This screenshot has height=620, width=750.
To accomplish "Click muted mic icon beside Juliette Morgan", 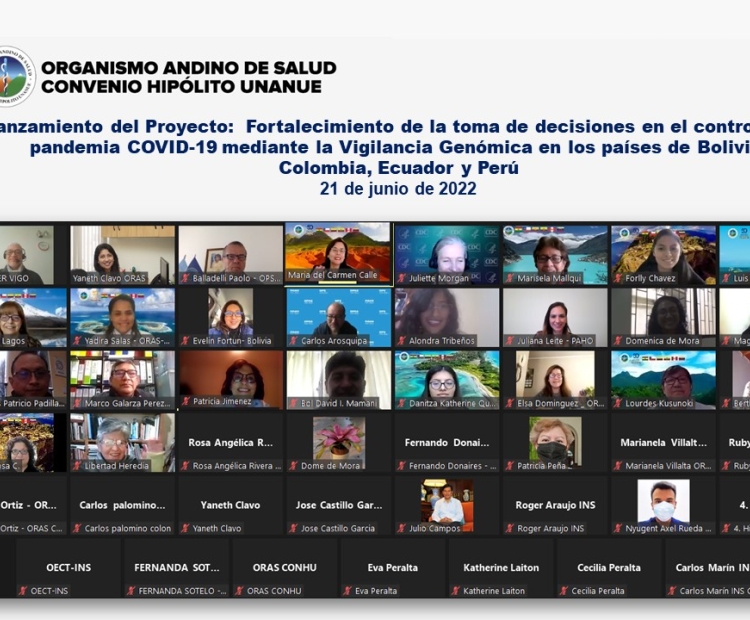I will tap(402, 278).
